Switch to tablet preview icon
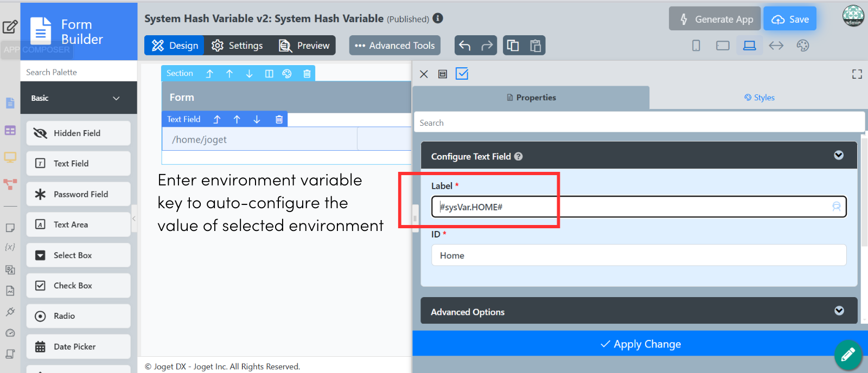The height and width of the screenshot is (373, 868). point(723,46)
